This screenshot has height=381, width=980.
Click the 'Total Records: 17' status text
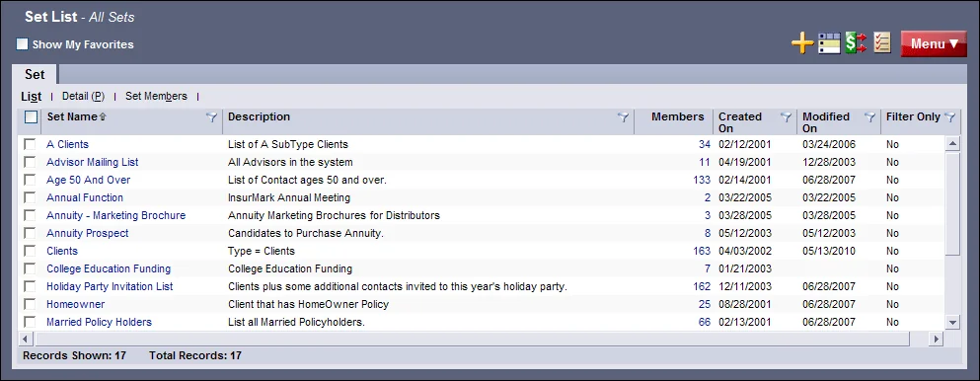click(195, 356)
